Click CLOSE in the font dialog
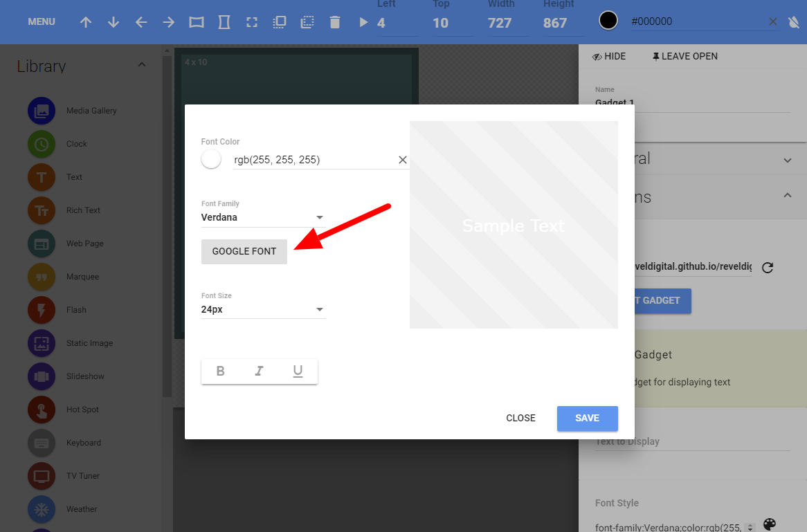 point(520,419)
